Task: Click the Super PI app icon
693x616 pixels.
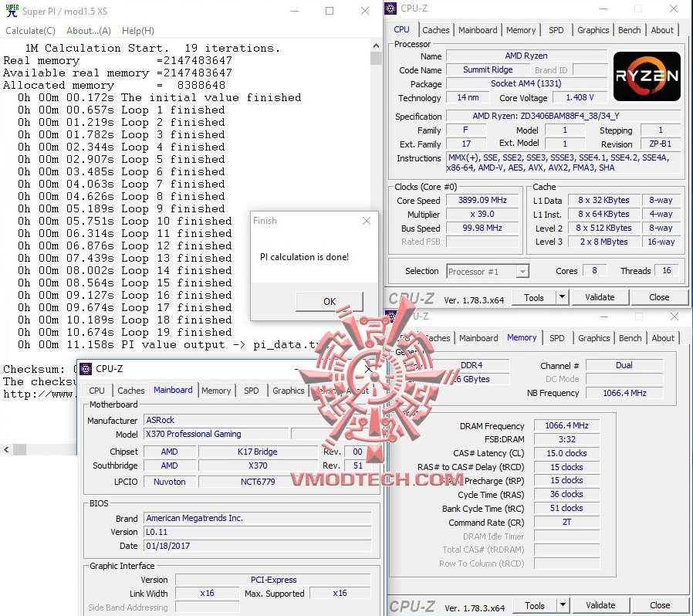Action: tap(12, 11)
